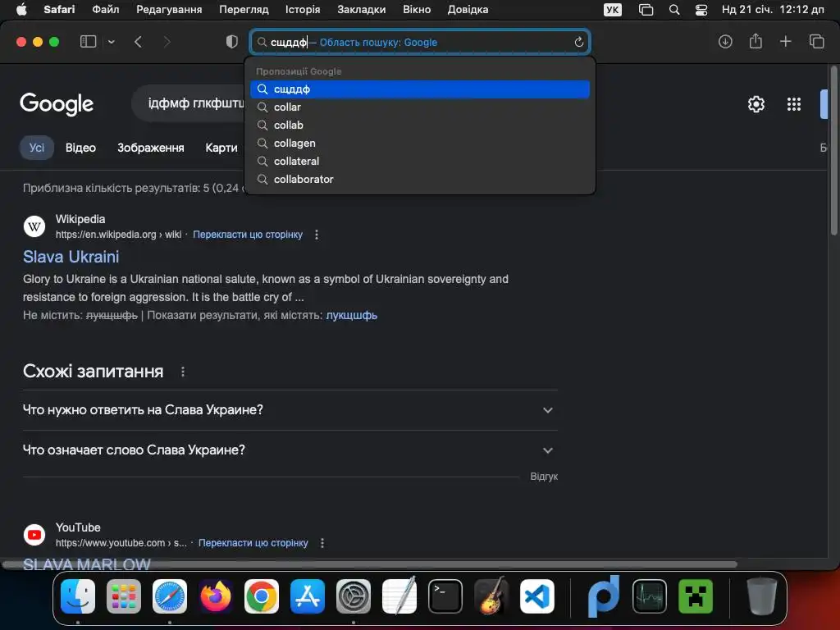Open Control Center in menu bar
840x630 pixels.
click(701, 10)
